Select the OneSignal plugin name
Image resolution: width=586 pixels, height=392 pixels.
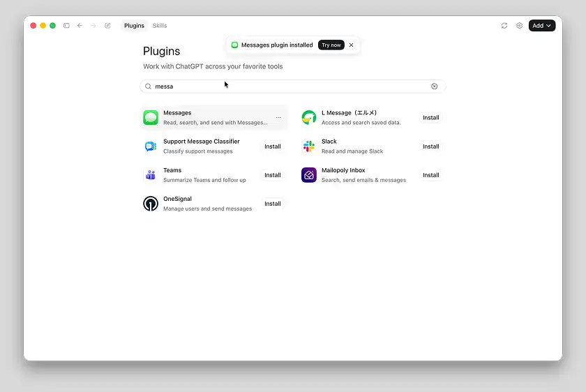click(x=177, y=199)
